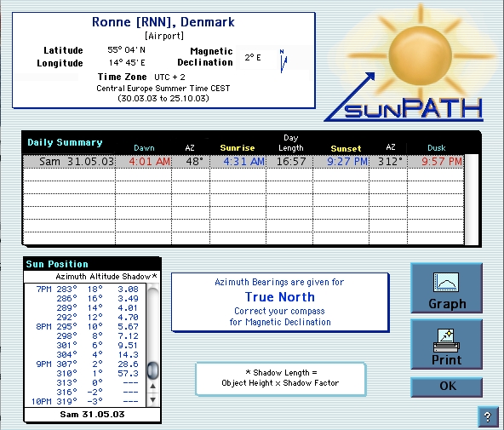Screen dimensions: 504x430
Task: Click the longitude value 14° 45' E
Action: (127, 62)
